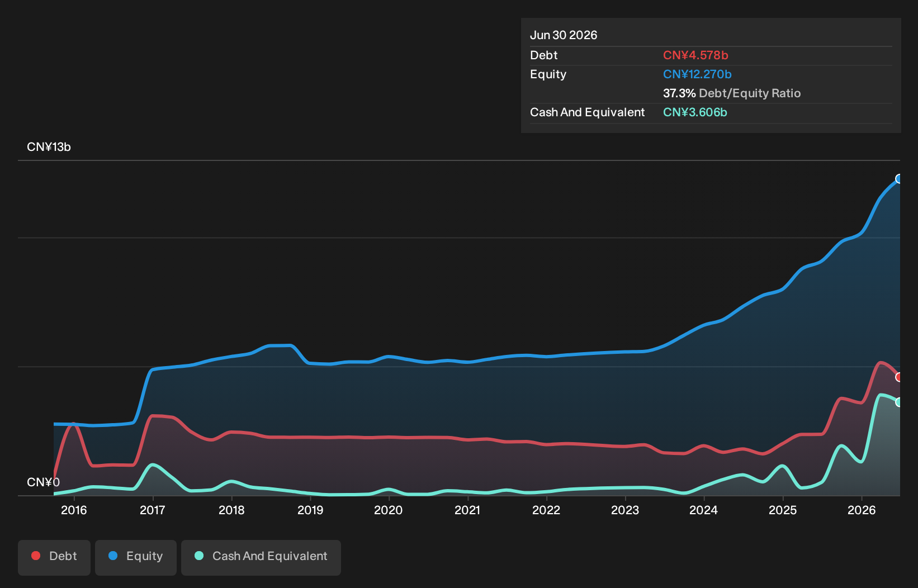Click the Debt label in the tooltip

[544, 55]
